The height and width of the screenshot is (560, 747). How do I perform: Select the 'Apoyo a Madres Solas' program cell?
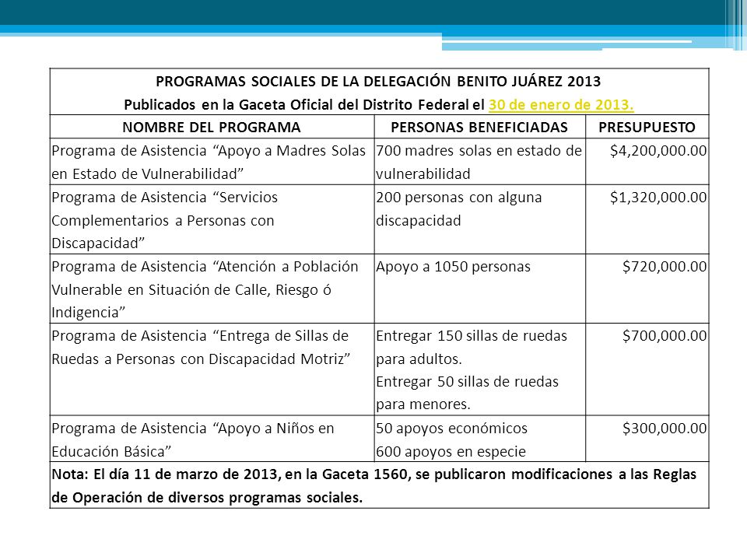tap(212, 162)
